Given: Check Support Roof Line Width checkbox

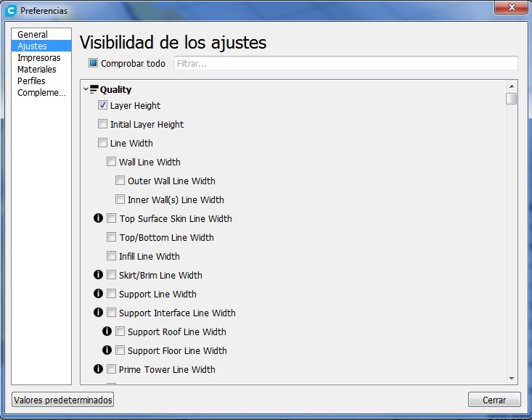Looking at the screenshot, I should (x=120, y=332).
